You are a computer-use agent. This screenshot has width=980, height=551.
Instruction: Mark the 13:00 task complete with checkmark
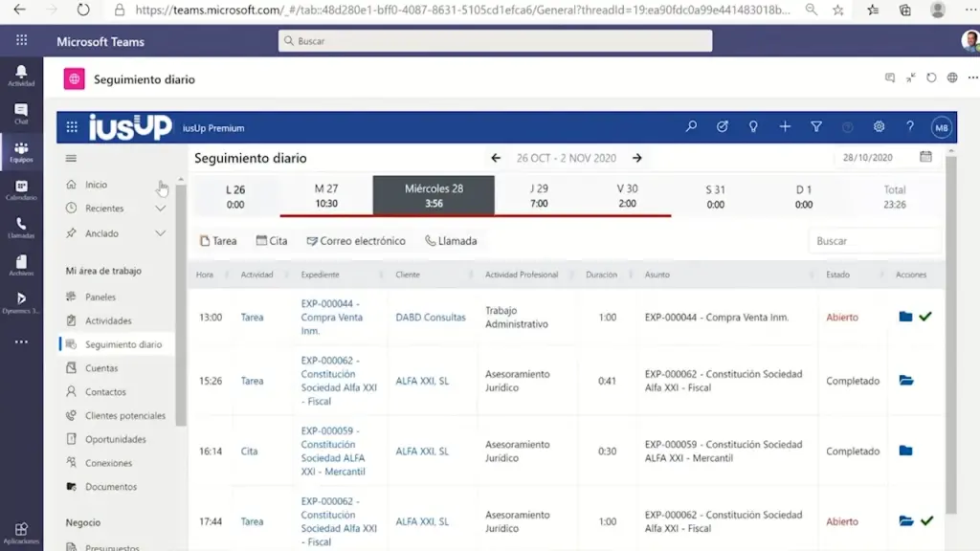click(x=925, y=317)
